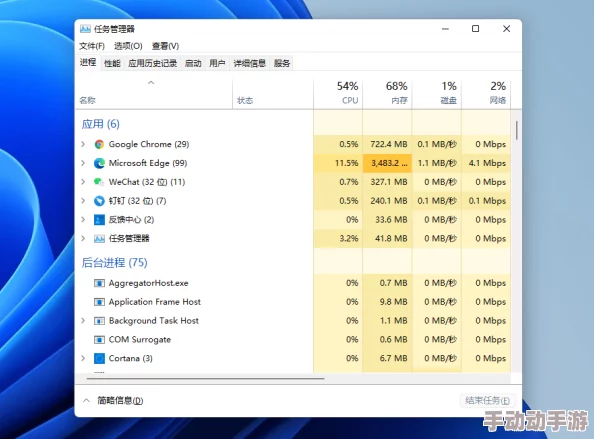Click the Background Task Host icon
This screenshot has height=439, width=594.
click(99, 321)
